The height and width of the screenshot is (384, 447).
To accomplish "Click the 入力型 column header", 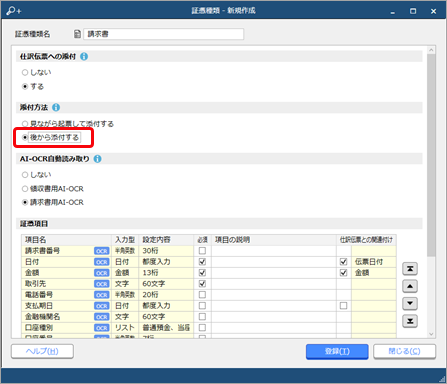I will pyautogui.click(x=125, y=240).
